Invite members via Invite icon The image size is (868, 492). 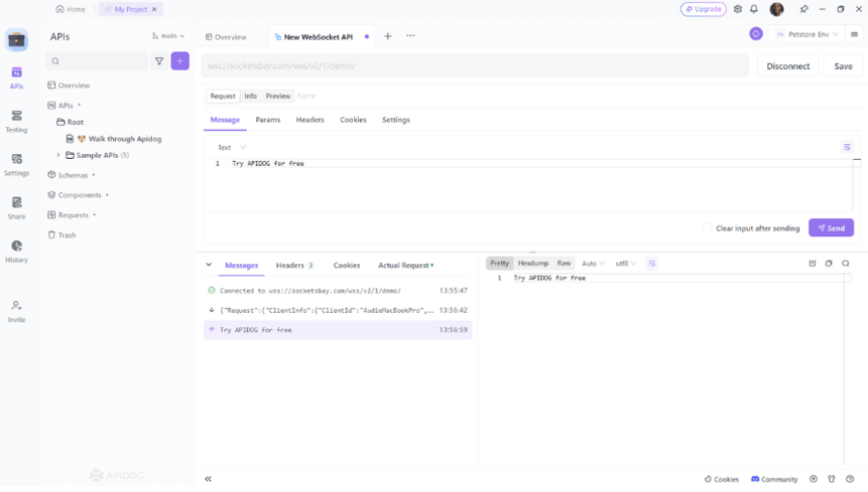[16, 311]
